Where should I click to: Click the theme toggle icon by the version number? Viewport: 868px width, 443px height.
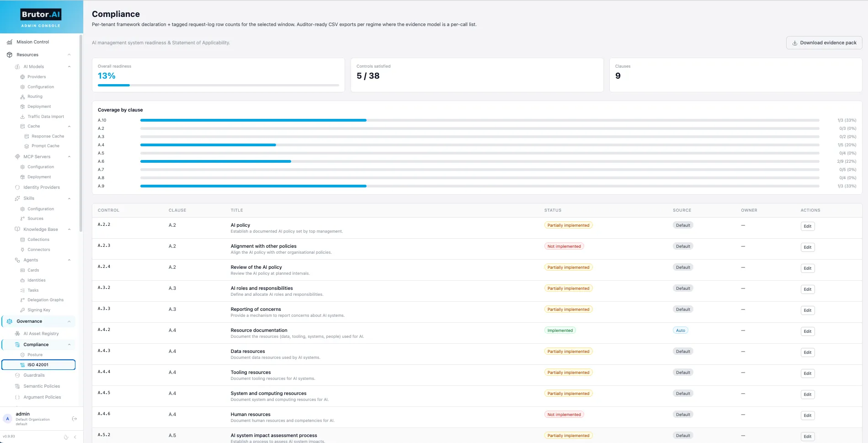click(66, 437)
